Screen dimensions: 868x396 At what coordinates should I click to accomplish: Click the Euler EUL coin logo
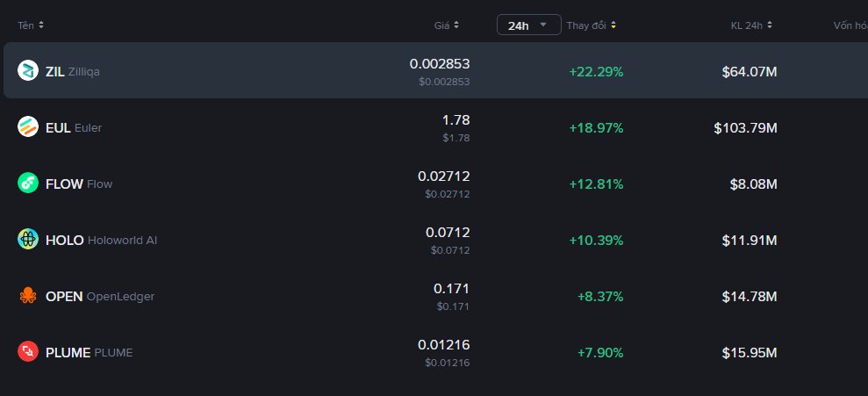(28, 126)
